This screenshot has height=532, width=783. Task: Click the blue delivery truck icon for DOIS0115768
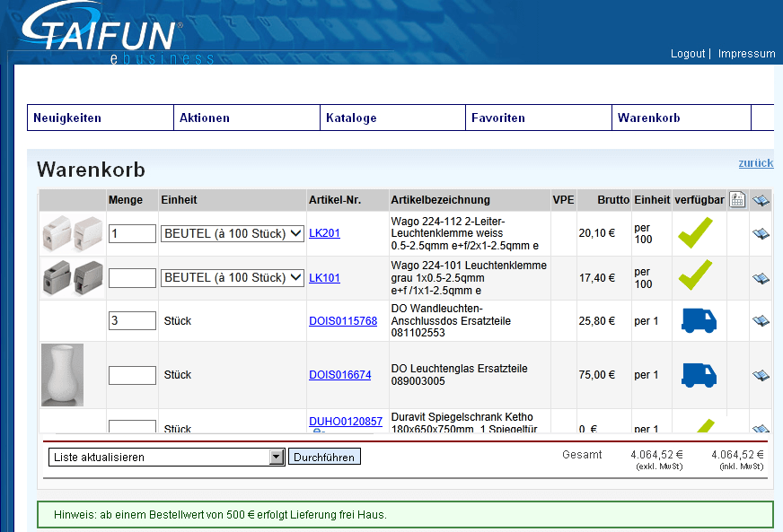[x=699, y=320]
